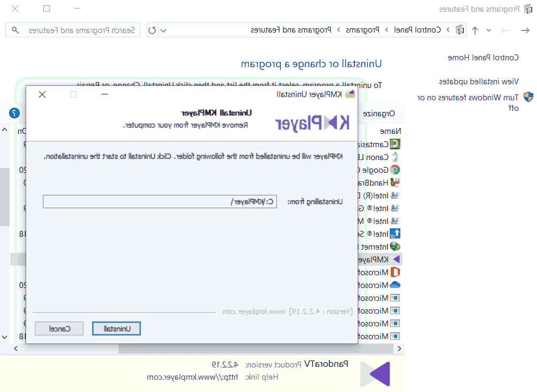Minimize the Programs and Features window

[x=77, y=9]
